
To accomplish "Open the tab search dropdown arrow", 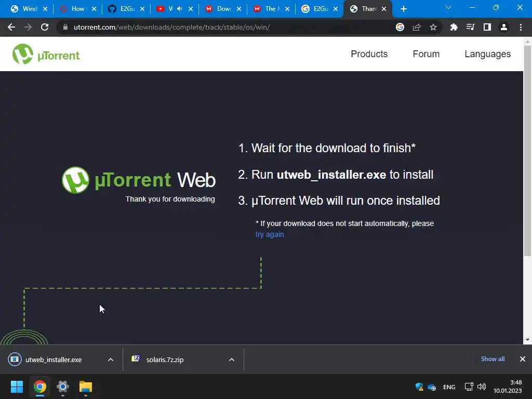I will (448, 7).
